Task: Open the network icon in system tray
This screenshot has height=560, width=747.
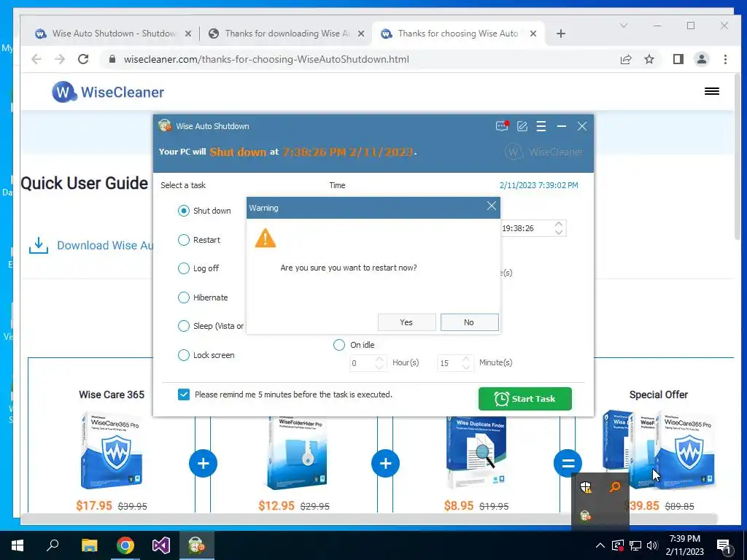Action: (x=635, y=545)
